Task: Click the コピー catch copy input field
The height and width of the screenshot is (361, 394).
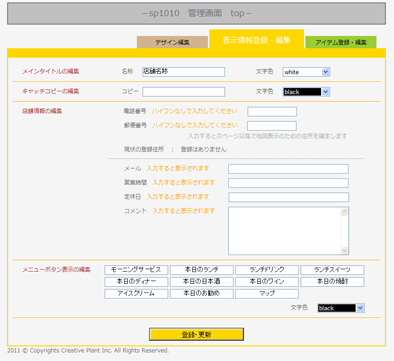Action: (x=183, y=92)
